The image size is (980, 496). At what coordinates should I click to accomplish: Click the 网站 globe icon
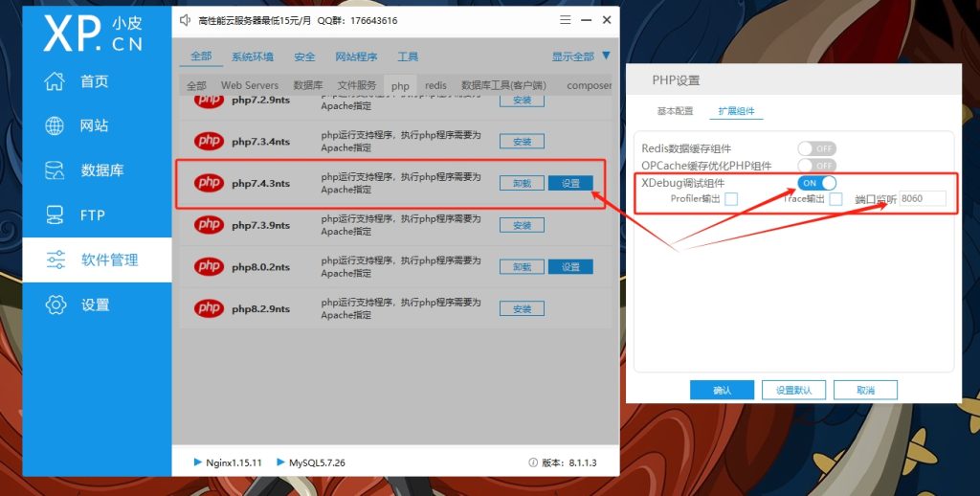tap(55, 125)
